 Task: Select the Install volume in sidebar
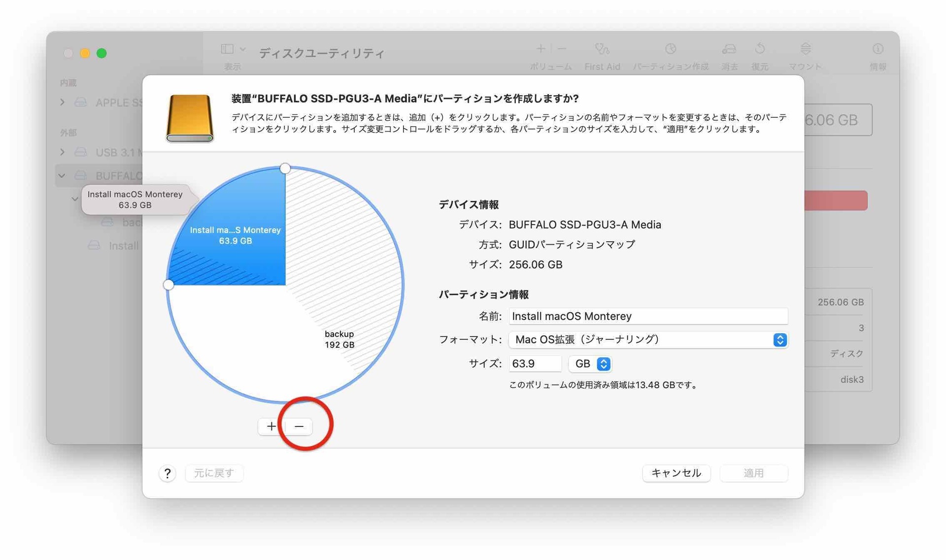point(114,246)
